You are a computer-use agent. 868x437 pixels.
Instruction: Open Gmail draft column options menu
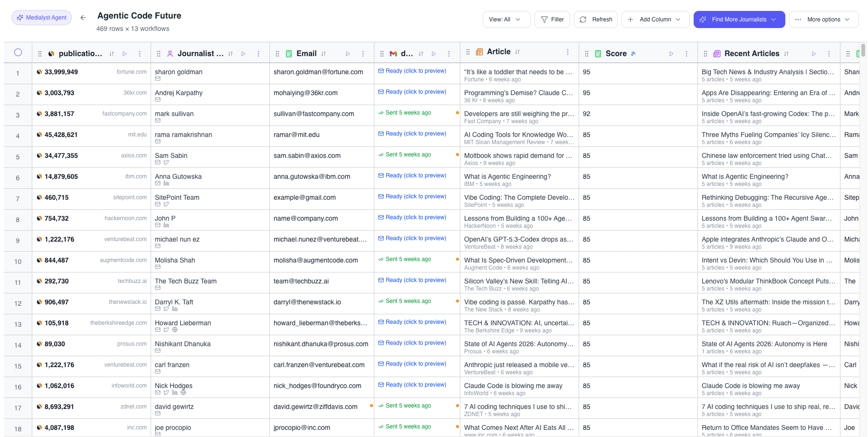pyautogui.click(x=449, y=54)
